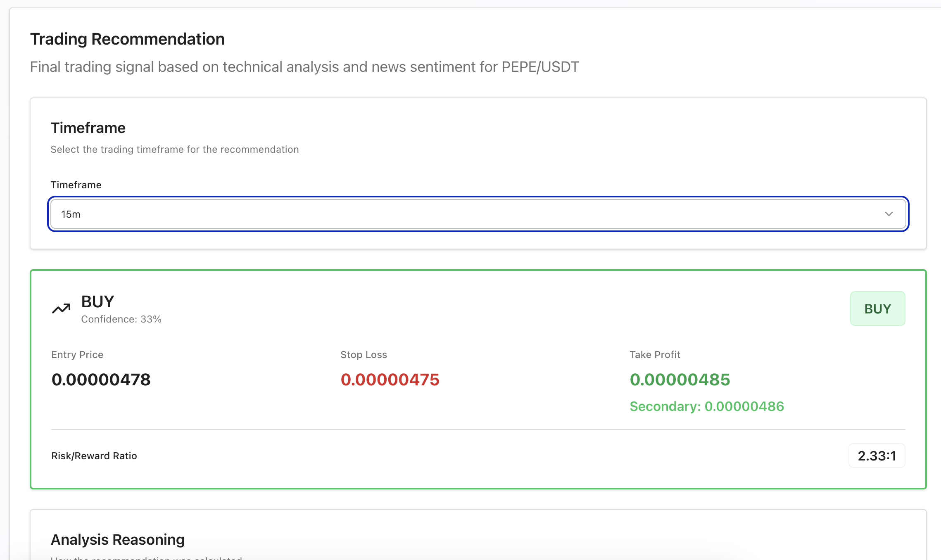941x560 pixels.
Task: Click the upward trending arrow icon
Action: 61,308
